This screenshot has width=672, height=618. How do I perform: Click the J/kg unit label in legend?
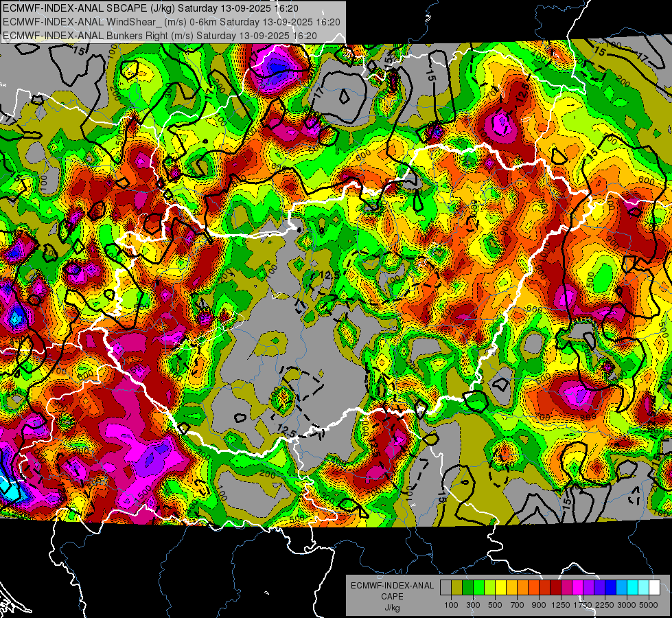[x=392, y=608]
